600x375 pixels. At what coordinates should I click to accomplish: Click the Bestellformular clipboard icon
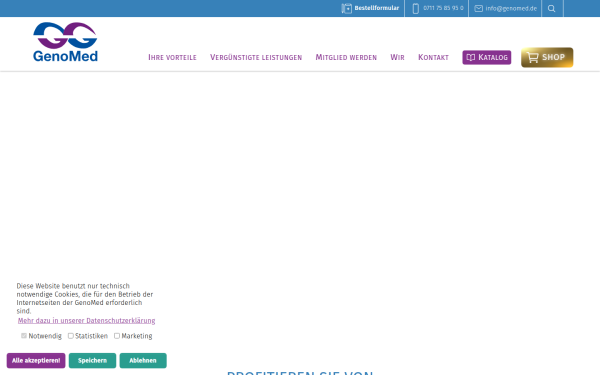(347, 8)
